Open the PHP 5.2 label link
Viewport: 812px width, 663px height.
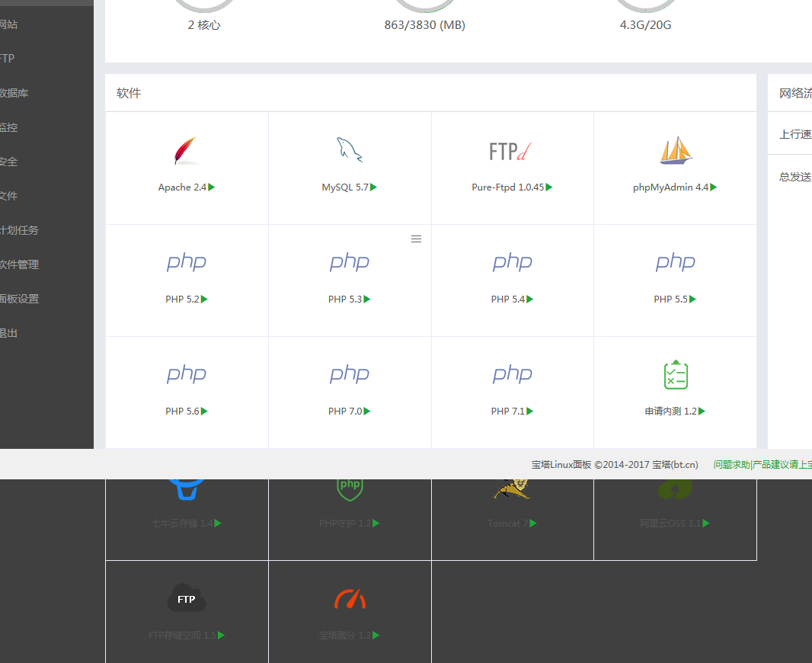[182, 299]
